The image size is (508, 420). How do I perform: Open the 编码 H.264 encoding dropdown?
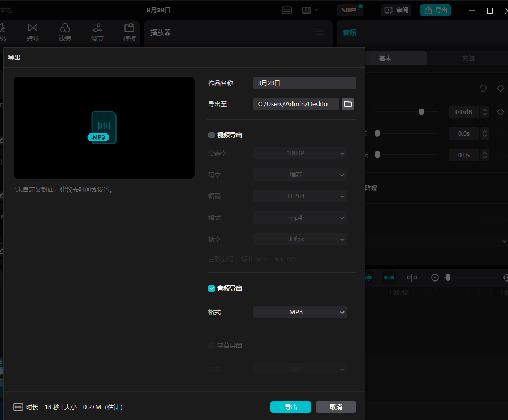pos(300,196)
